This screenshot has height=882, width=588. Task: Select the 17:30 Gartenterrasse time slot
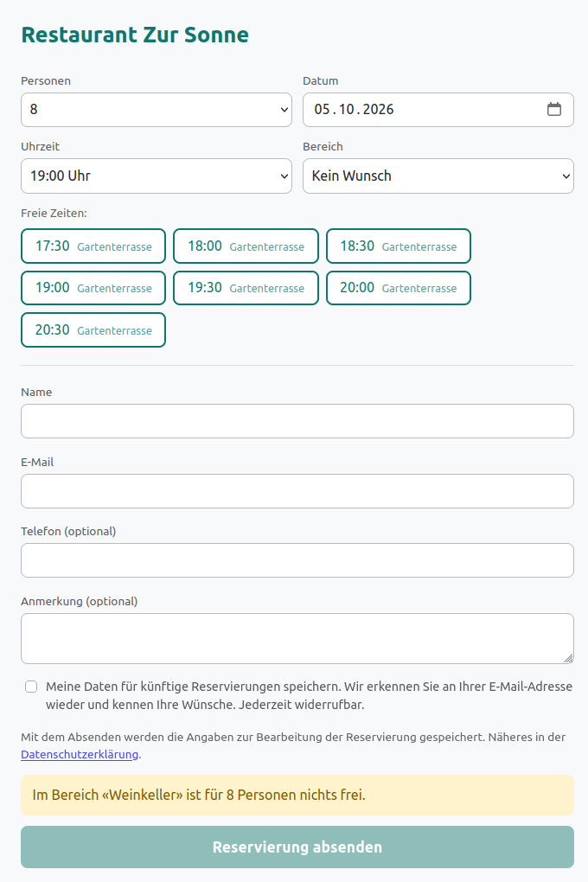click(x=93, y=246)
